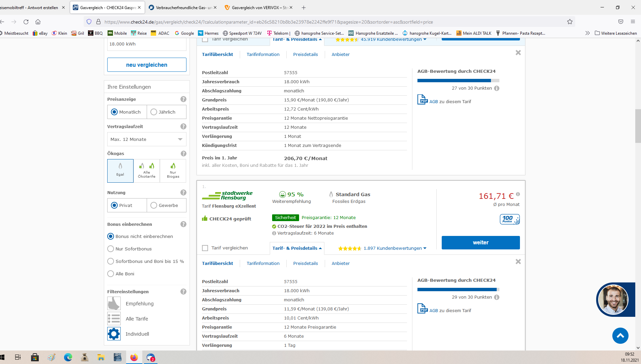Select the Individuell gear filter icon
Viewport: 641px width, 364px height.
(x=114, y=334)
